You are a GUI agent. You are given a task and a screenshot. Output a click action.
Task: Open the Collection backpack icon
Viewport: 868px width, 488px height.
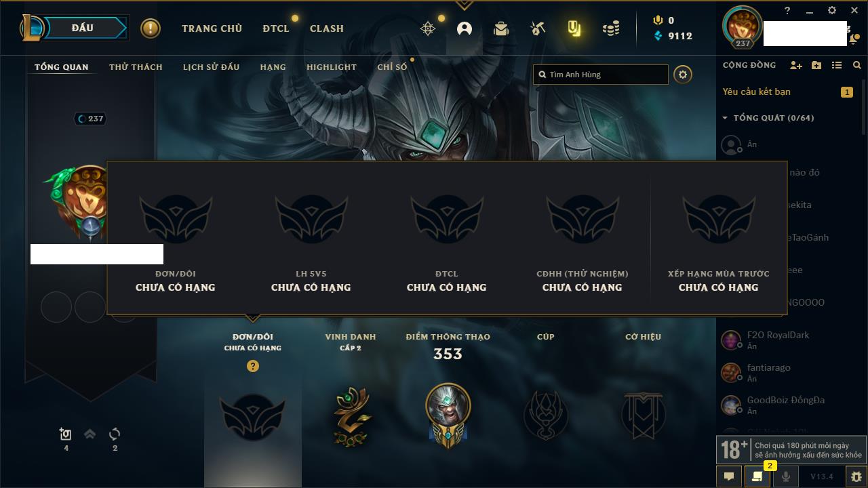501,28
